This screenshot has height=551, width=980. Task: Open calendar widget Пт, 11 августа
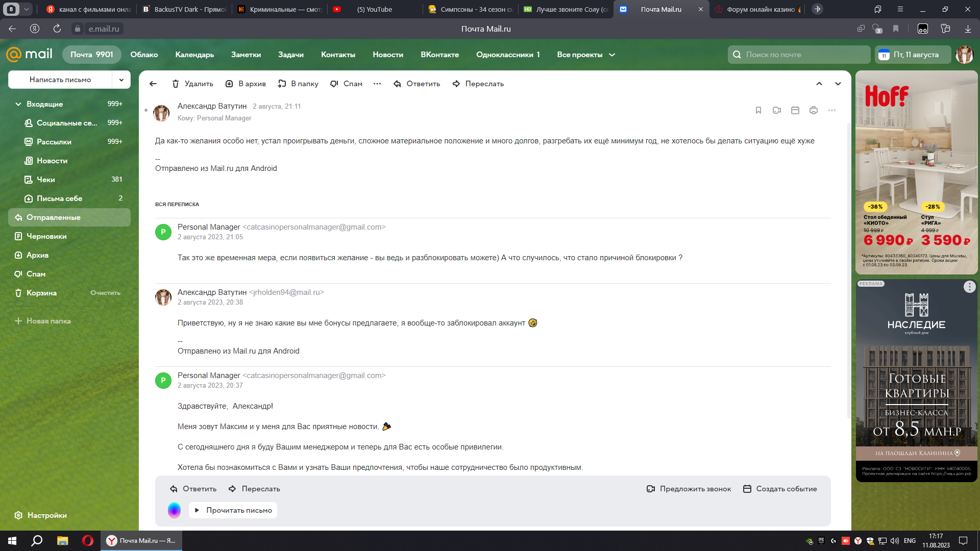[x=913, y=55]
